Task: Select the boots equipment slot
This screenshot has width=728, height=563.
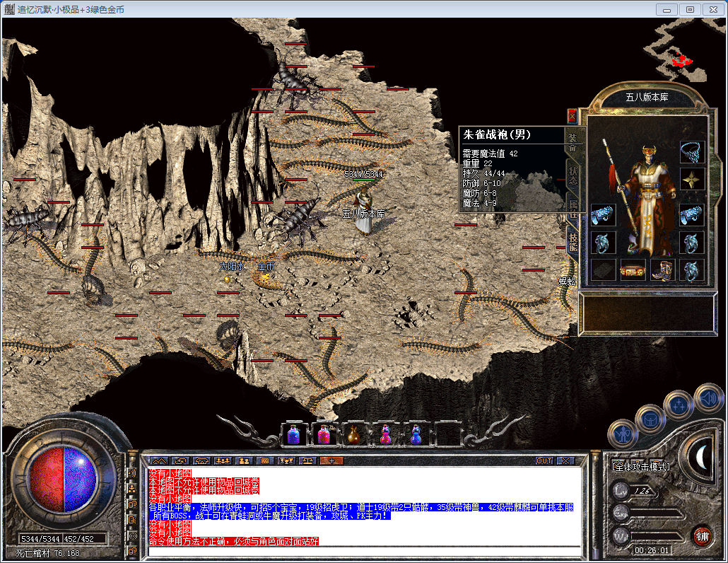Action: [x=662, y=270]
